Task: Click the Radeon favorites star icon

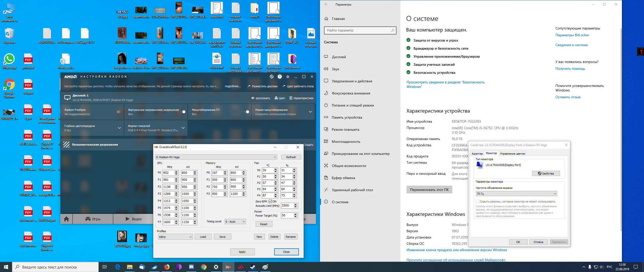Action: pyautogui.click(x=288, y=77)
